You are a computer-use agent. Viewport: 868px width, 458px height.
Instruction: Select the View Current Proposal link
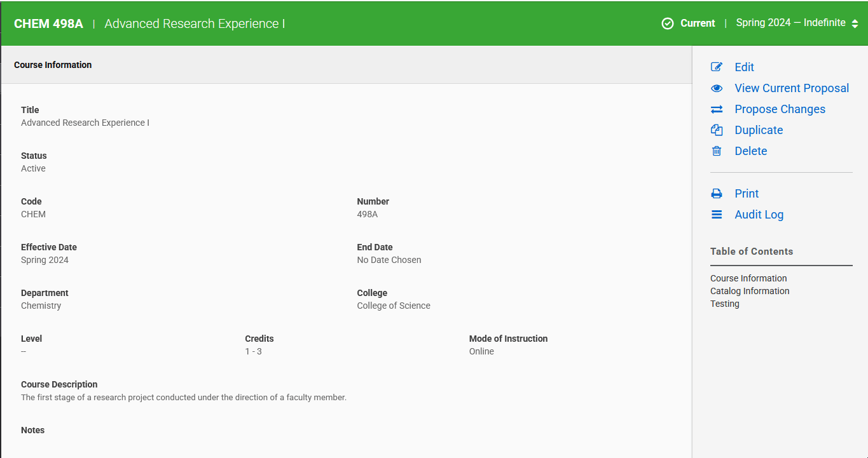792,88
